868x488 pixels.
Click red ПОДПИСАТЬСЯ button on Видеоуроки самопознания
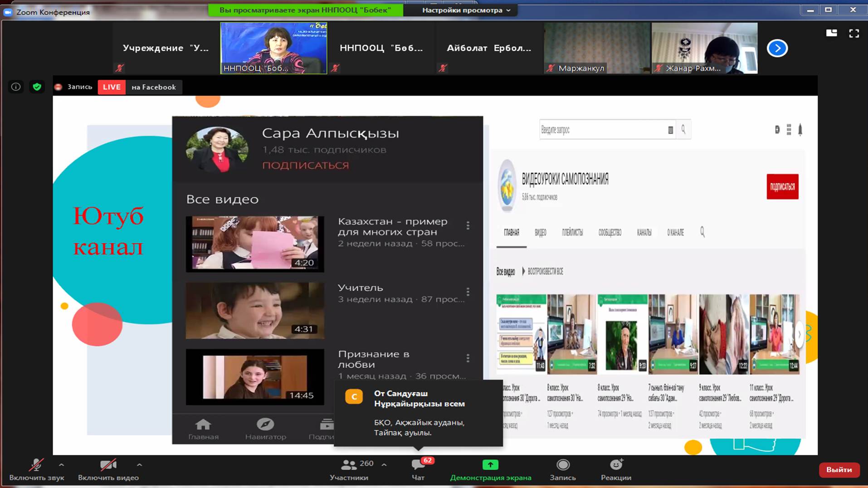(x=782, y=186)
